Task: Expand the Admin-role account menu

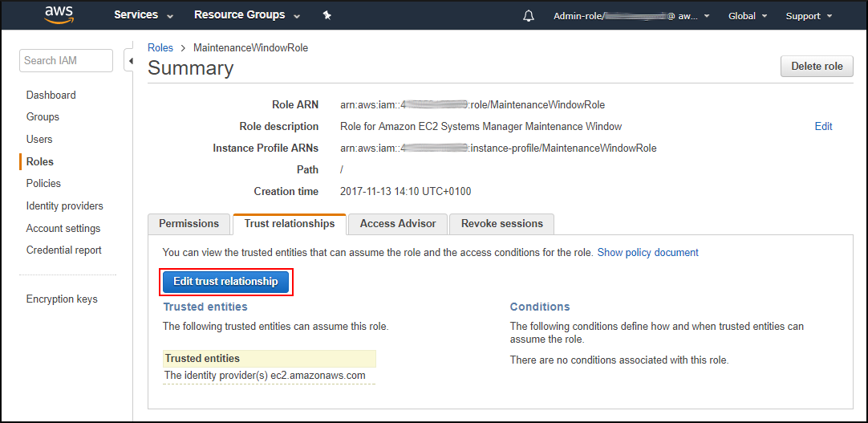Action: coord(631,16)
